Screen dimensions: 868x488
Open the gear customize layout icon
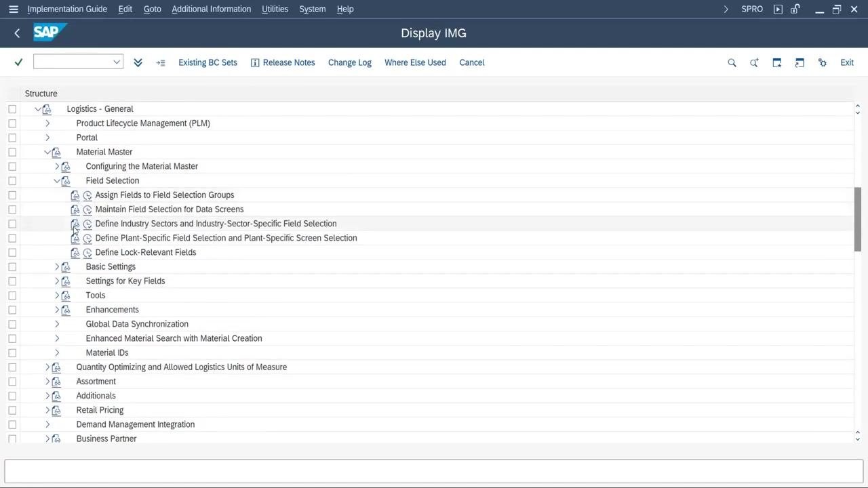coord(823,62)
